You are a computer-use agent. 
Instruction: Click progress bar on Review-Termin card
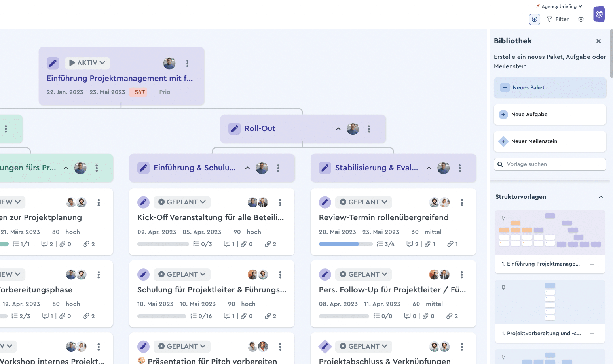346,244
